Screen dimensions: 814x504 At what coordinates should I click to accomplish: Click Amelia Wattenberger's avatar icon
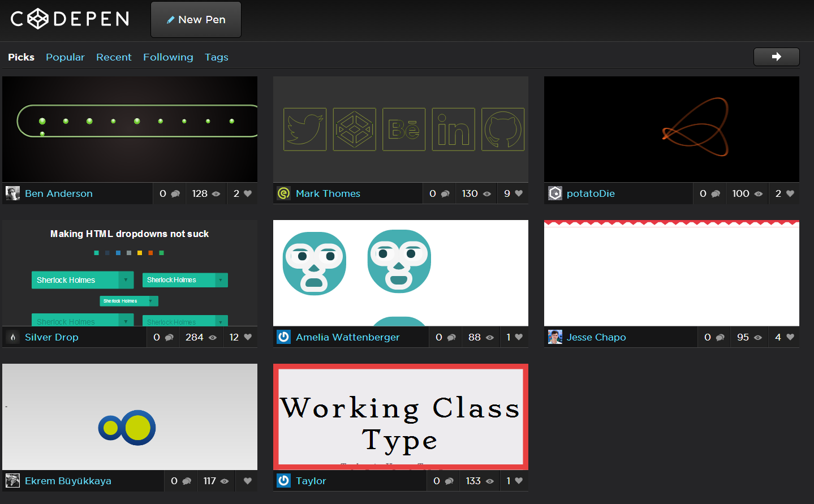(283, 337)
